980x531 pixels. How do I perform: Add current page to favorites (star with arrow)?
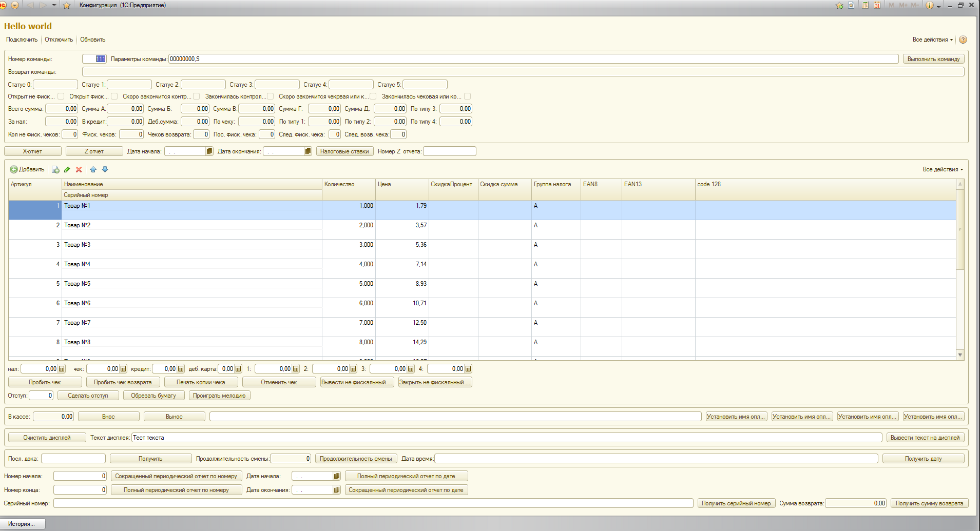[x=839, y=5]
